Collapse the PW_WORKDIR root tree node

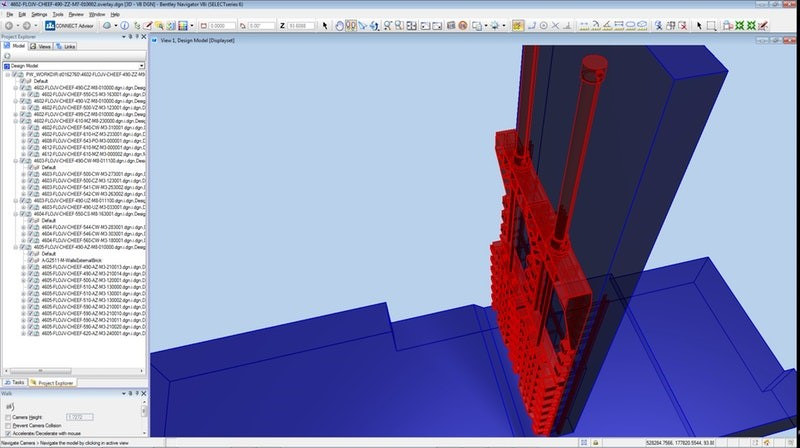[x=8, y=75]
